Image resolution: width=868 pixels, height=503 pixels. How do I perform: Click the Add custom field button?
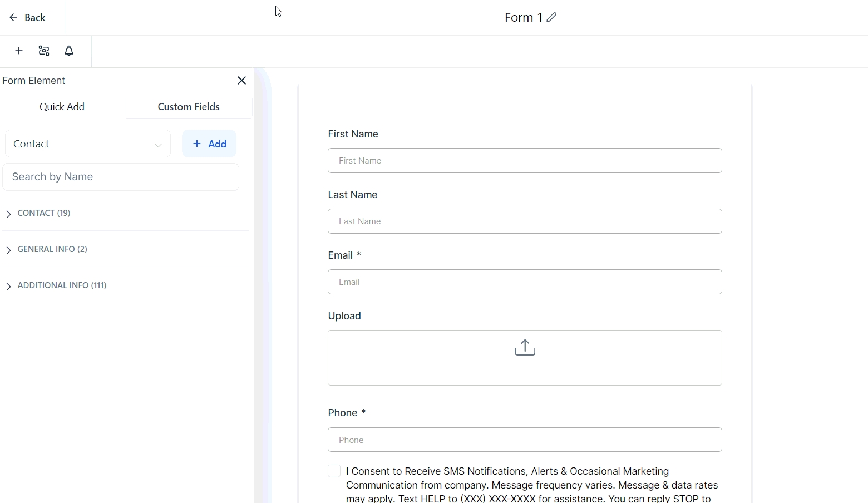[x=209, y=144]
